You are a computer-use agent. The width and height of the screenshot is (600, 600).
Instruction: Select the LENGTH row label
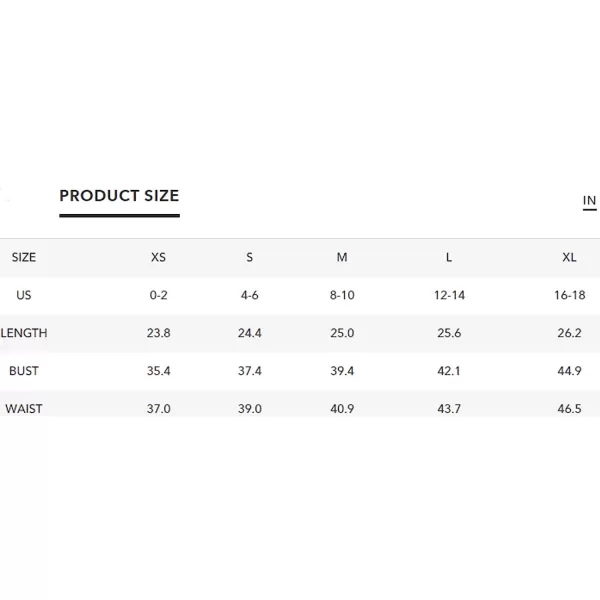tap(24, 333)
